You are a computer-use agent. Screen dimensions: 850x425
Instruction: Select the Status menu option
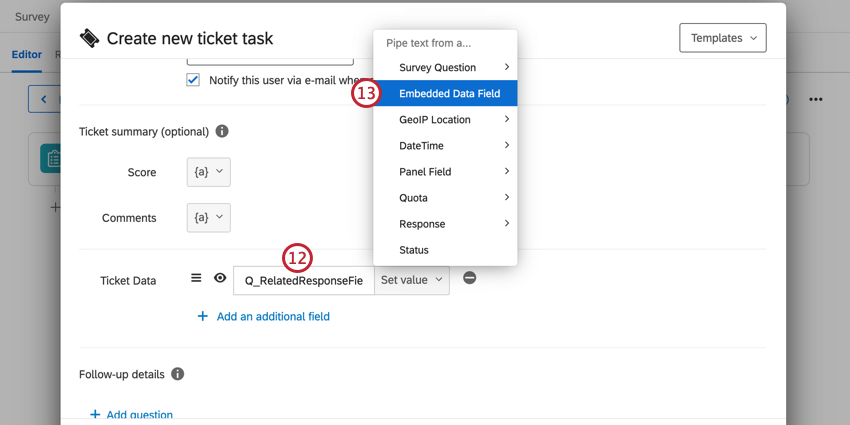[414, 250]
